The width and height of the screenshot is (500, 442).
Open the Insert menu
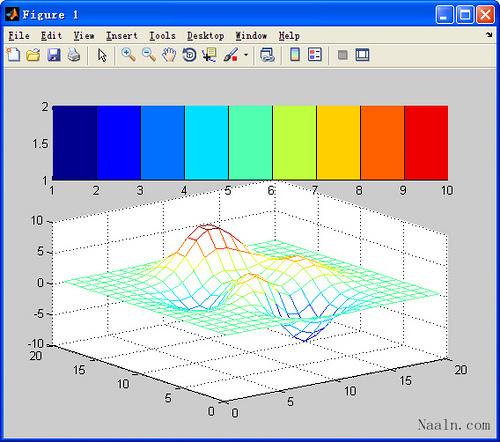[122, 36]
